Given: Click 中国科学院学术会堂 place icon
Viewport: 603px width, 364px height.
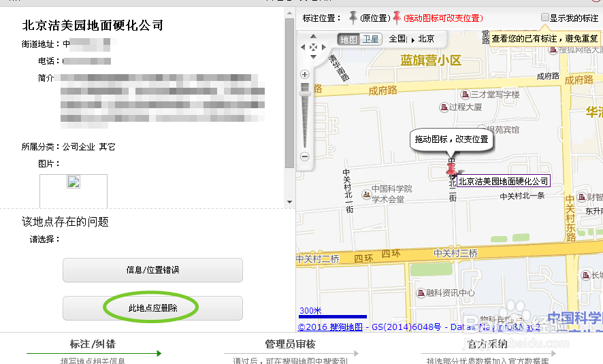Looking at the screenshot, I should tap(366, 195).
